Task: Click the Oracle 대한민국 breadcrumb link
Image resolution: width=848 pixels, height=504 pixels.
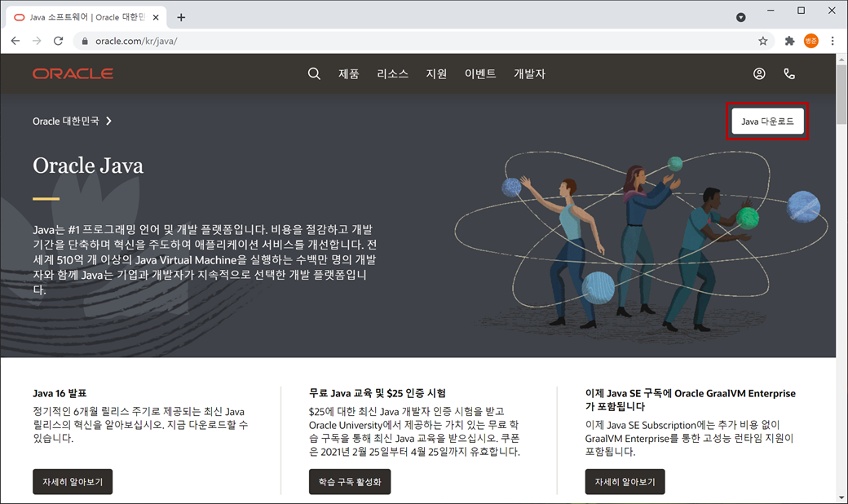Action: click(66, 122)
